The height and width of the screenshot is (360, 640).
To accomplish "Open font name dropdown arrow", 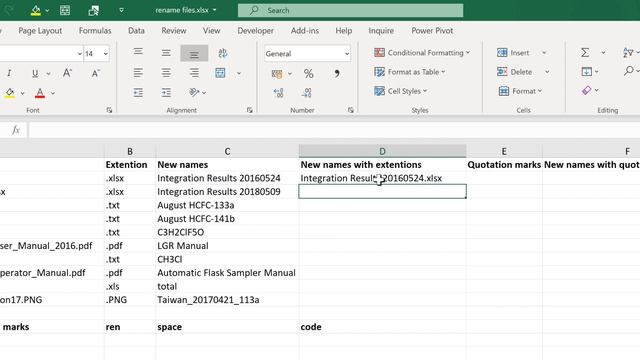I will click(80, 53).
